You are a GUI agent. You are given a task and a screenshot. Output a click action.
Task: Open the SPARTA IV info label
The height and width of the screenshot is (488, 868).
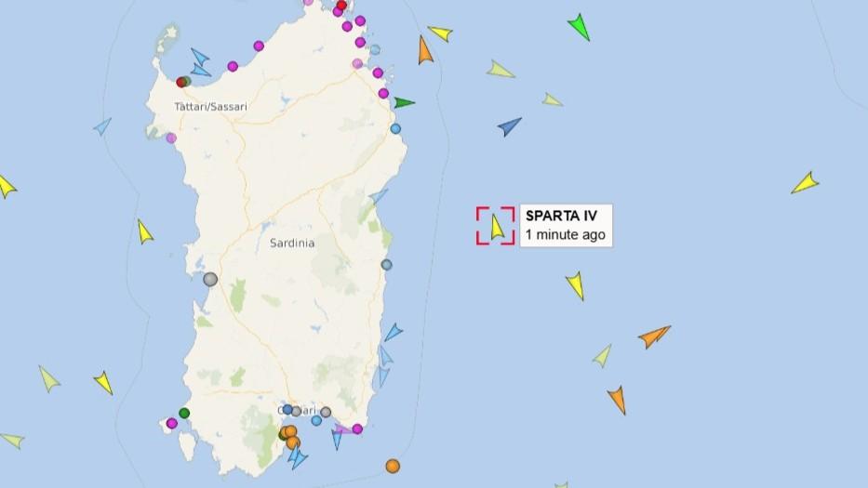[566, 225]
